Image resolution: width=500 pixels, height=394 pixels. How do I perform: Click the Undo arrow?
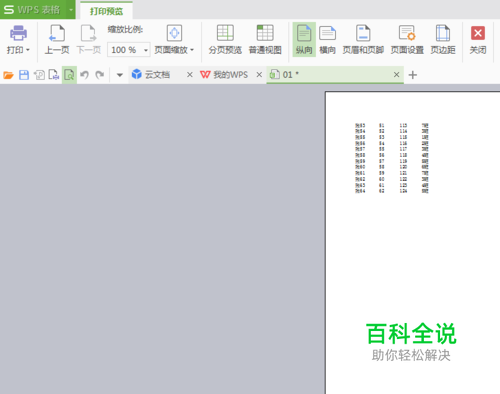click(84, 75)
